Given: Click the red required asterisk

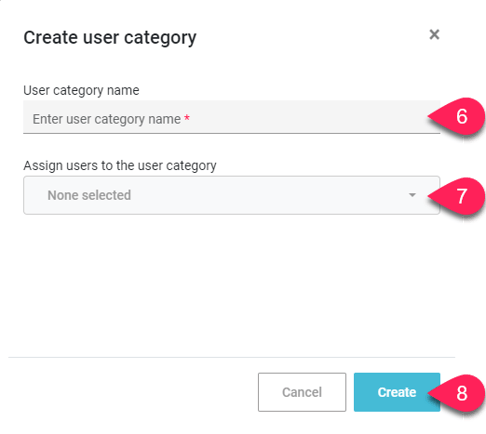Looking at the screenshot, I should pos(187,117).
